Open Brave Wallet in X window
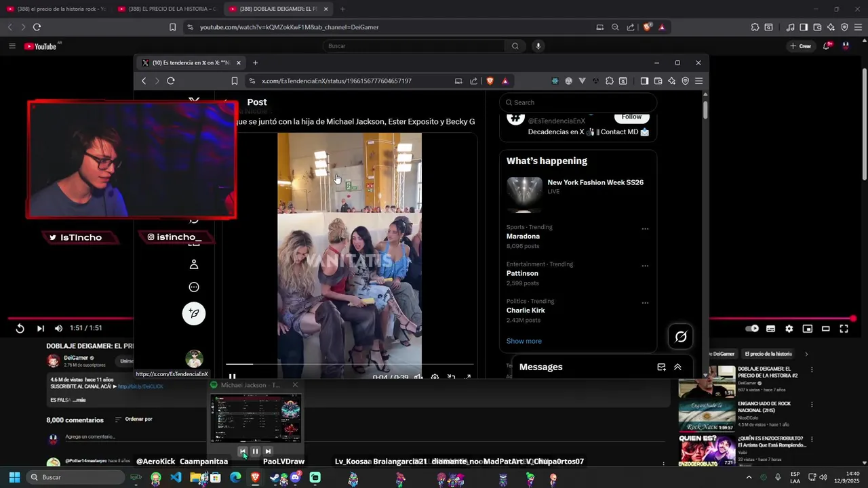This screenshot has width=868, height=488. [x=658, y=81]
